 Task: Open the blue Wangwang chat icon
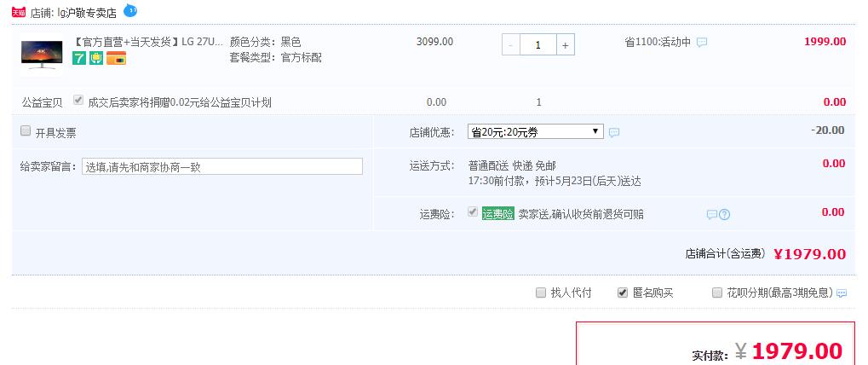pos(130,10)
